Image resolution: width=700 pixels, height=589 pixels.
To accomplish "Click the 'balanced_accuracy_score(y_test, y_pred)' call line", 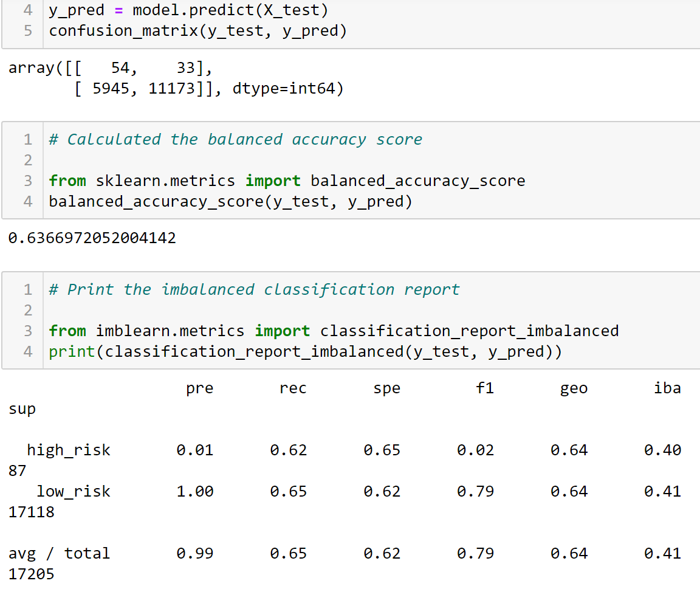I will point(230,201).
